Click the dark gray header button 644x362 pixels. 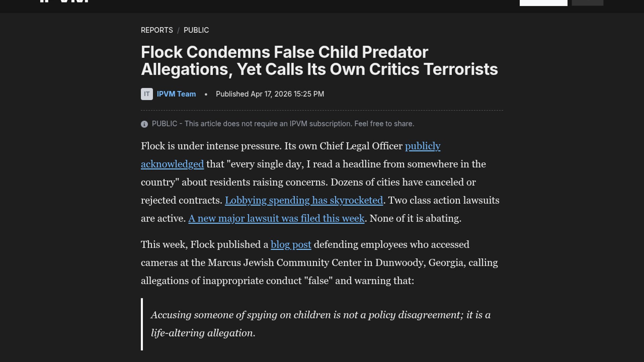click(x=587, y=2)
